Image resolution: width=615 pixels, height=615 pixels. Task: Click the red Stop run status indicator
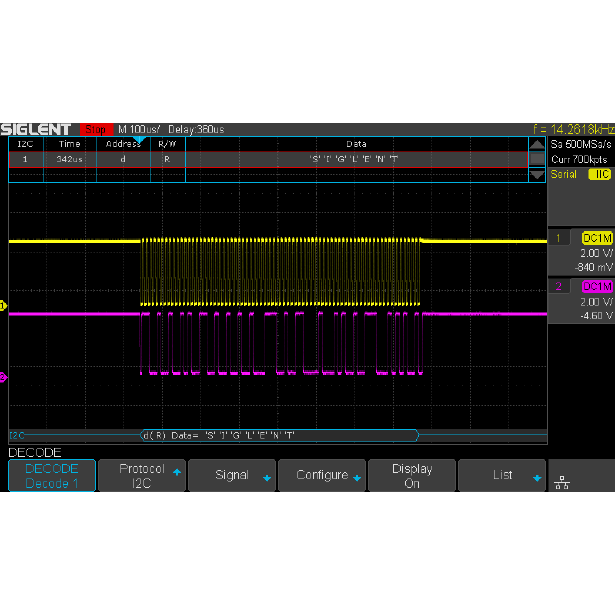pos(96,129)
